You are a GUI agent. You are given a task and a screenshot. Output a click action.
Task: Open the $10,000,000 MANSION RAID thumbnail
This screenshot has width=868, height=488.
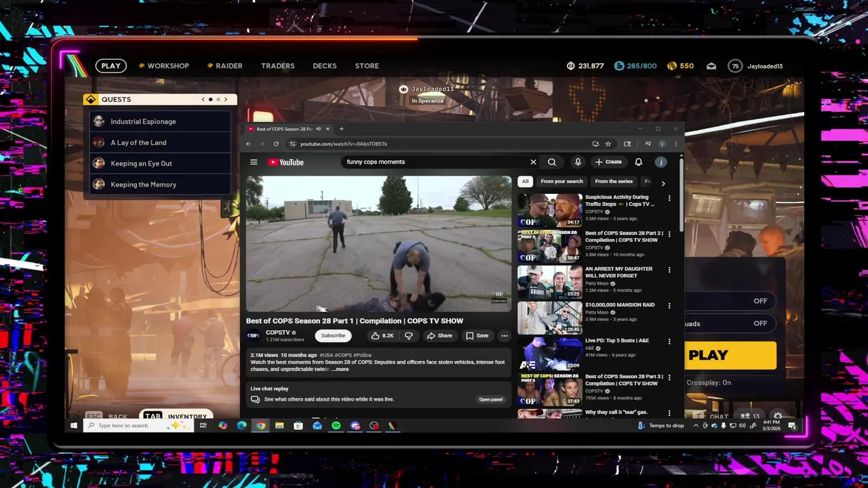[549, 317]
